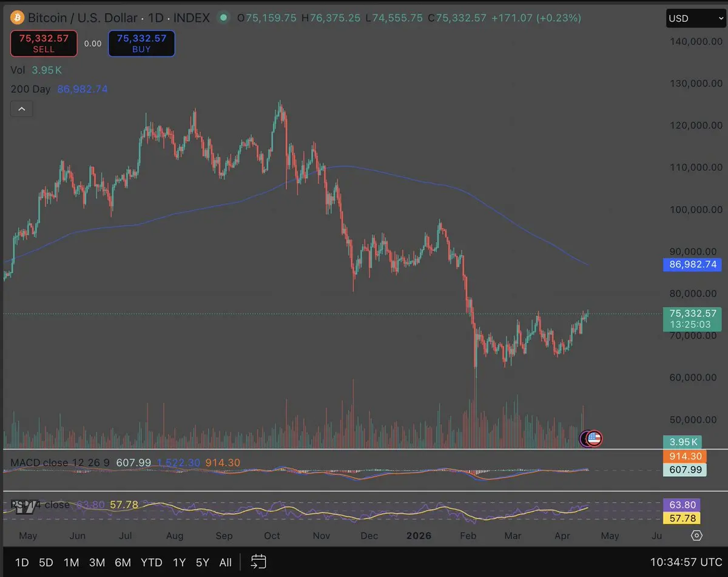Choose the 6M date range
The image size is (728, 577).
pyautogui.click(x=123, y=562)
